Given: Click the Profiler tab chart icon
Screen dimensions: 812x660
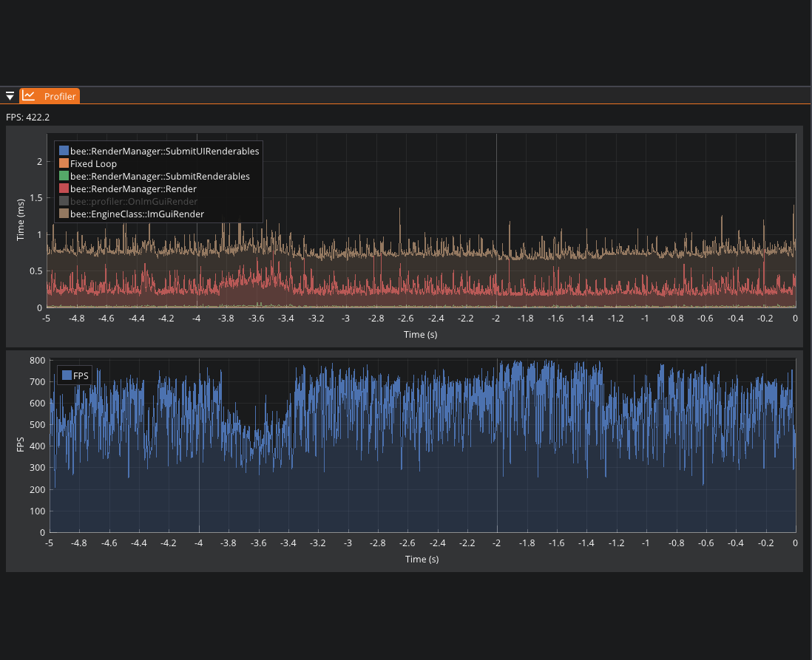Looking at the screenshot, I should (x=29, y=96).
